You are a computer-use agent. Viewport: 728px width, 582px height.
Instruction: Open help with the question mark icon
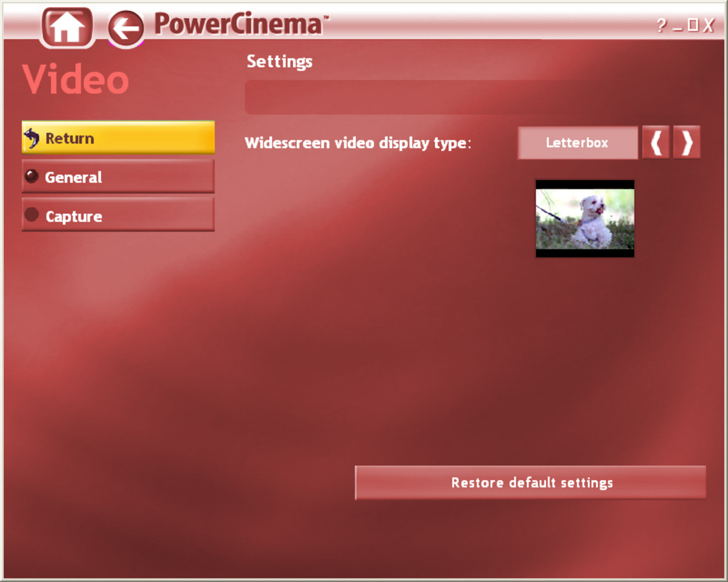click(661, 25)
